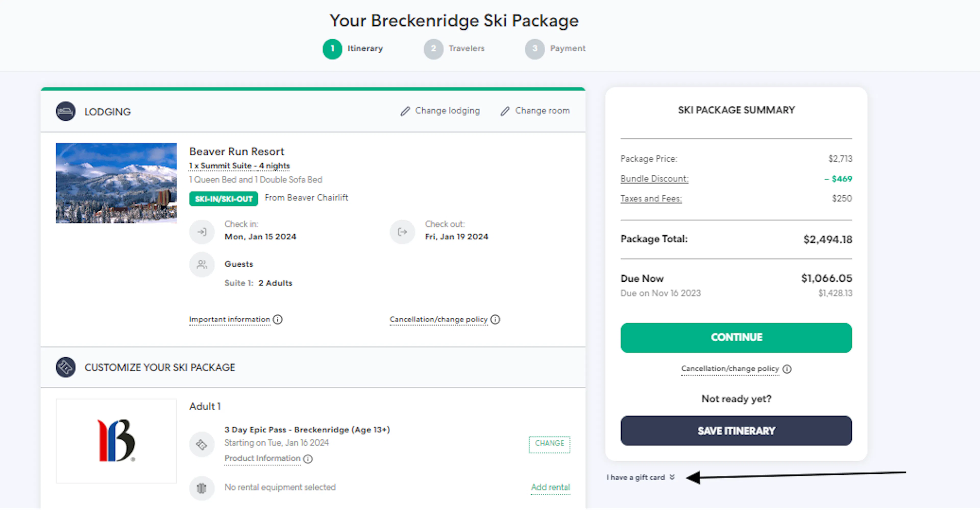Screen dimensions: 980x513
Task: Click the check-in arrow icon
Action: [x=202, y=231]
